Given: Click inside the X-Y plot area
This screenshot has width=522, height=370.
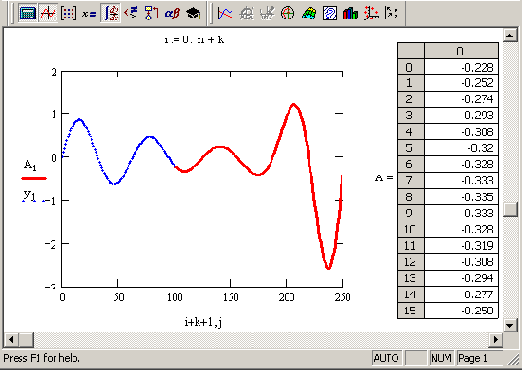Looking at the screenshot, I should pyautogui.click(x=202, y=179).
